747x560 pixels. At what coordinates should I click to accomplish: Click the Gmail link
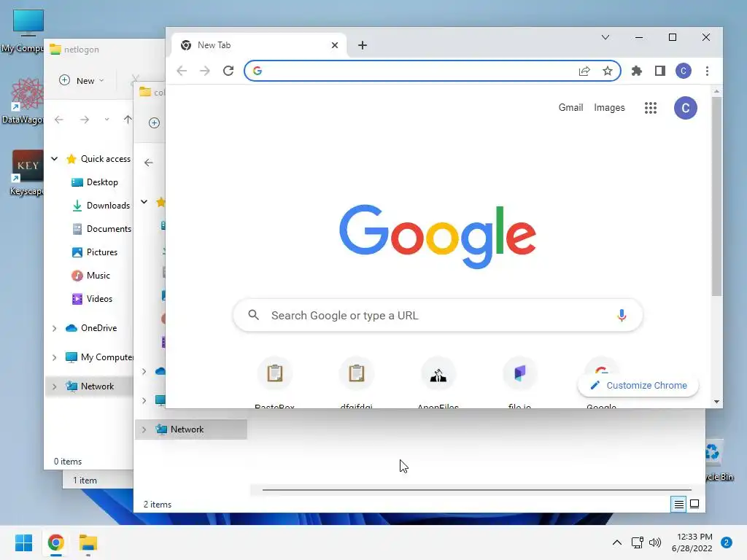(x=570, y=108)
